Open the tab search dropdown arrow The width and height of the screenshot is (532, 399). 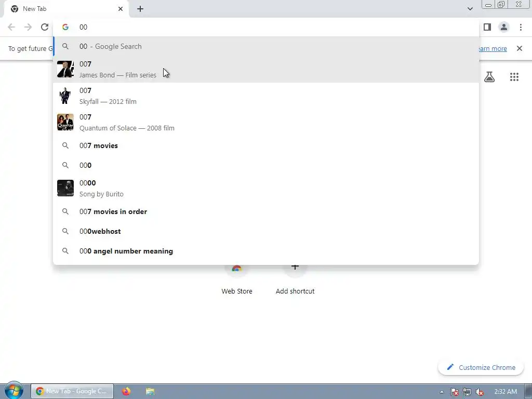tap(470, 9)
